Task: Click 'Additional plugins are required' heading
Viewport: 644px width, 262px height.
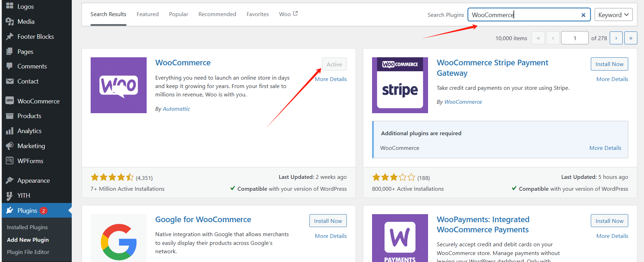Action: click(x=421, y=133)
